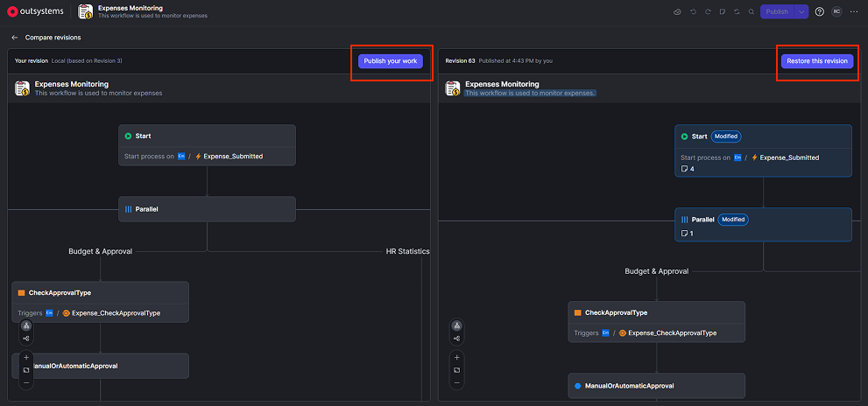Select the Parallel node in your revision
The image size is (868, 406).
click(x=207, y=209)
